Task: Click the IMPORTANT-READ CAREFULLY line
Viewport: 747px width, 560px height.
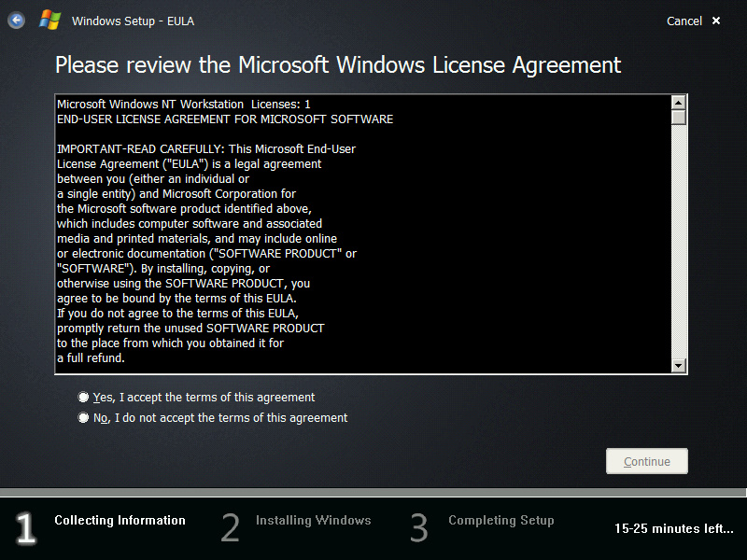Action: coord(206,148)
